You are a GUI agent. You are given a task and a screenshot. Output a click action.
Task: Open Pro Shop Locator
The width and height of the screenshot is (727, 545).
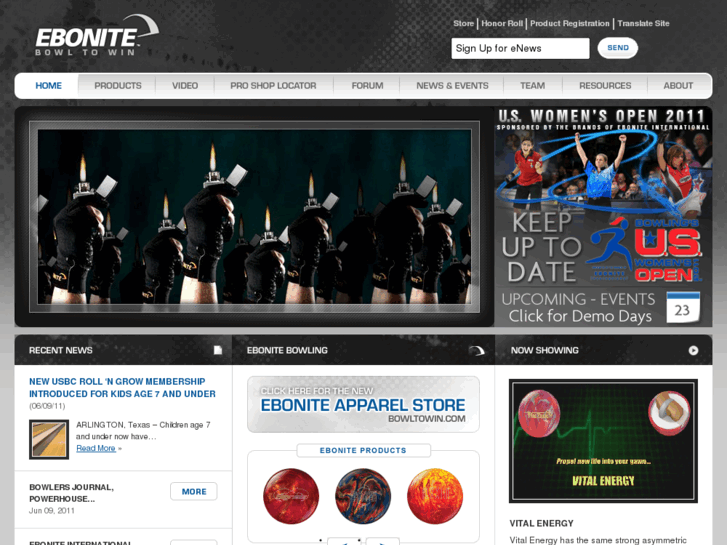click(x=273, y=86)
